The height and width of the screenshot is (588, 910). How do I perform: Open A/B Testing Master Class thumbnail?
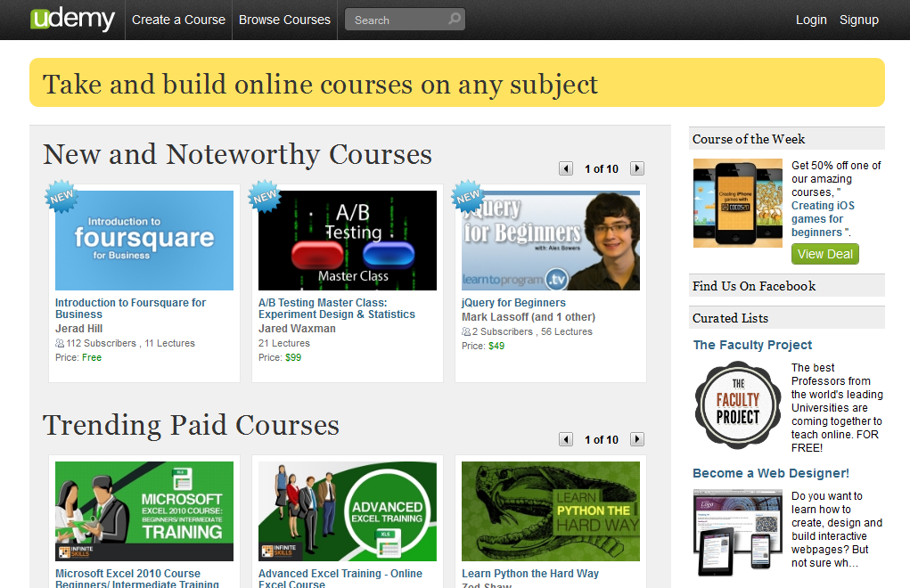pyautogui.click(x=348, y=241)
